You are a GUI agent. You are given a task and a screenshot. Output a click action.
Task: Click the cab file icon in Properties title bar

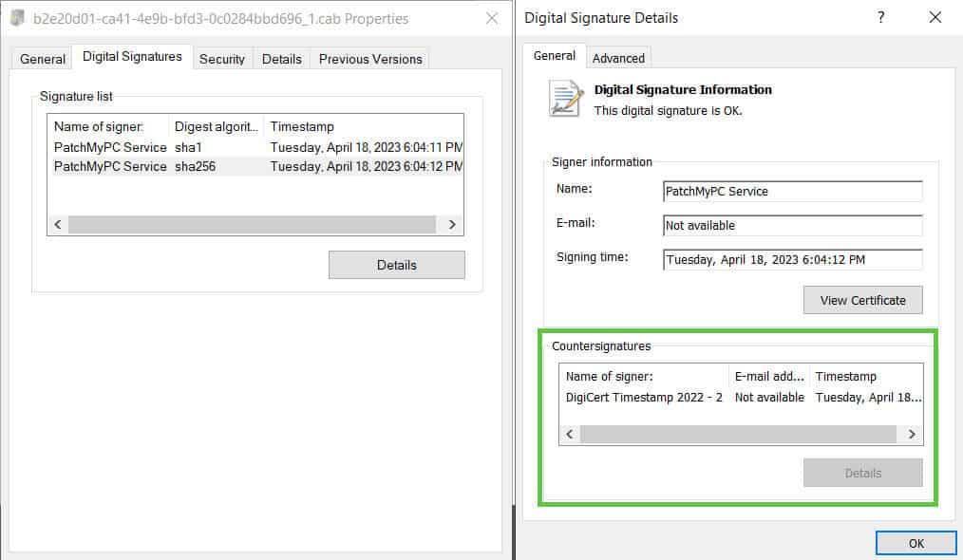[18, 18]
